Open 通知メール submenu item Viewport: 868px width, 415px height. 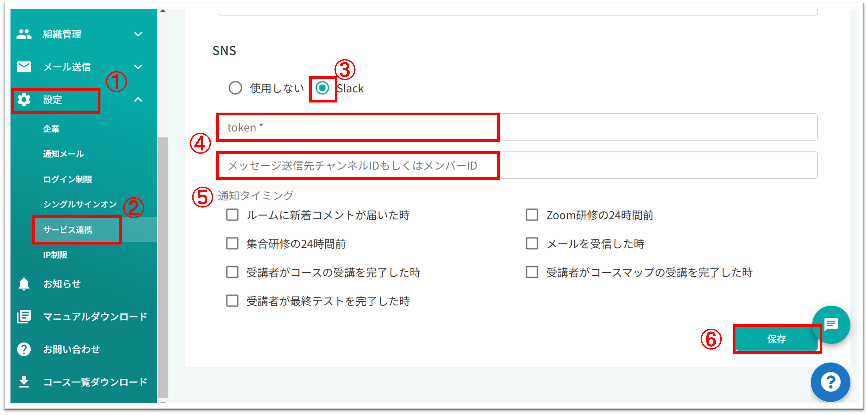(63, 154)
